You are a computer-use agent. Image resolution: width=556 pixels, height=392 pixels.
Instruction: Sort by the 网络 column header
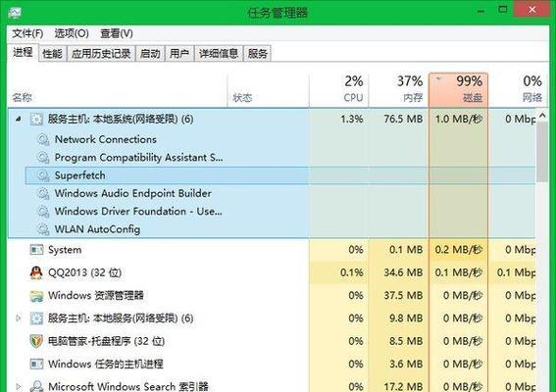tap(519, 90)
